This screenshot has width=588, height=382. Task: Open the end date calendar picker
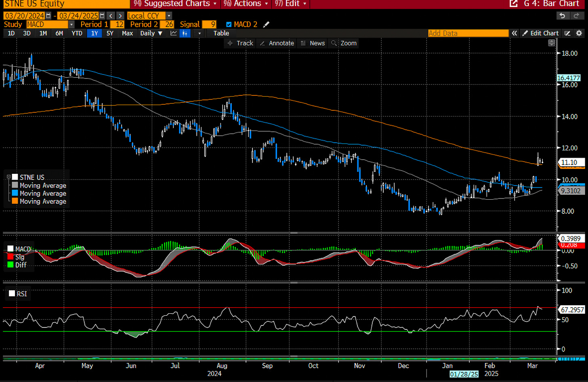coord(102,16)
